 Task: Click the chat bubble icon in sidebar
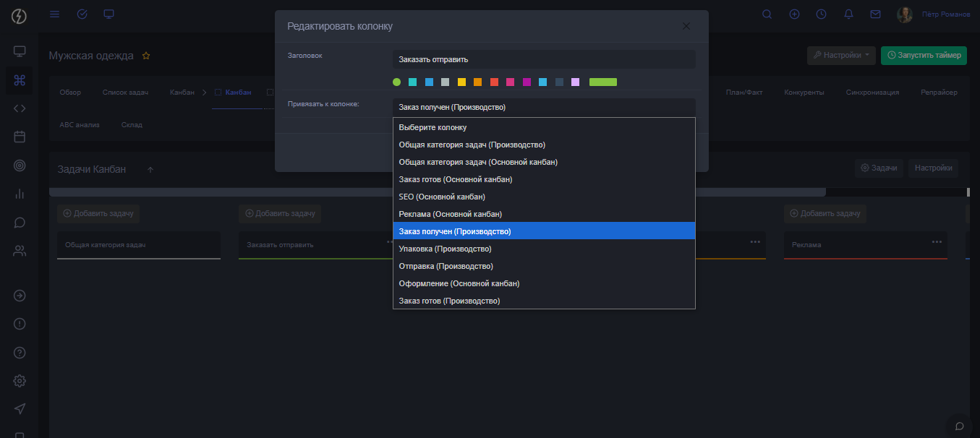click(x=20, y=223)
